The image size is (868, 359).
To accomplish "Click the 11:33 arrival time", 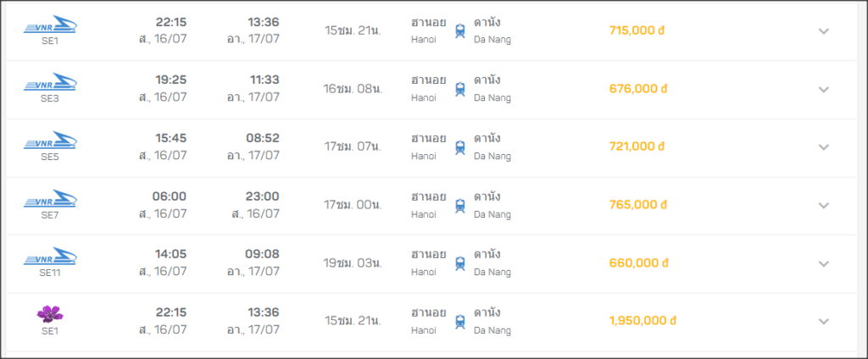I will click(x=264, y=80).
